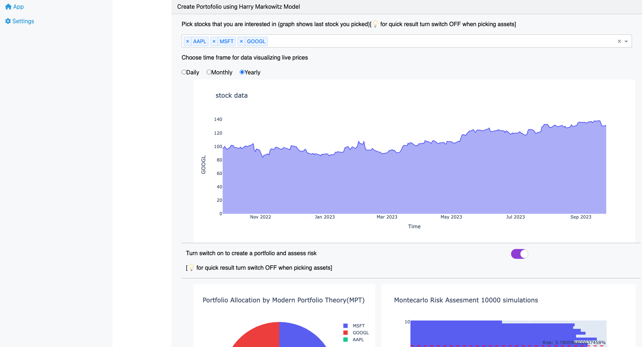Click the App home icon
644x347 pixels.
click(x=8, y=7)
